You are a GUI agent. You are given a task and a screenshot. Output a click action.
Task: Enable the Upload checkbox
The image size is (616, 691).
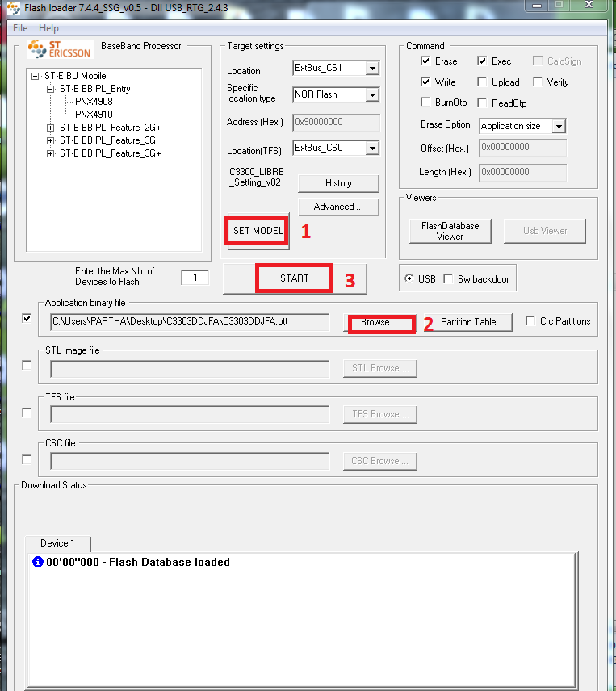[x=482, y=82]
